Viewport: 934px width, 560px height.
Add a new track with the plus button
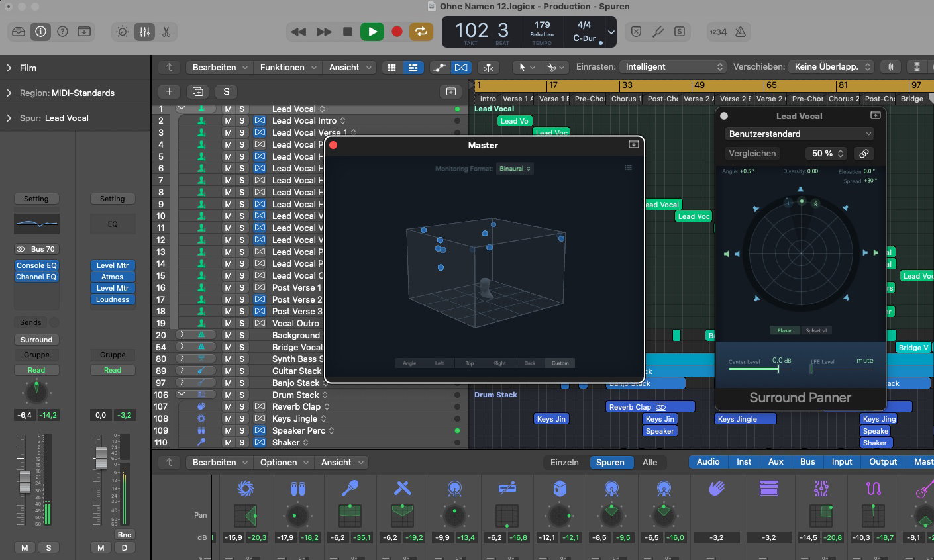click(169, 91)
